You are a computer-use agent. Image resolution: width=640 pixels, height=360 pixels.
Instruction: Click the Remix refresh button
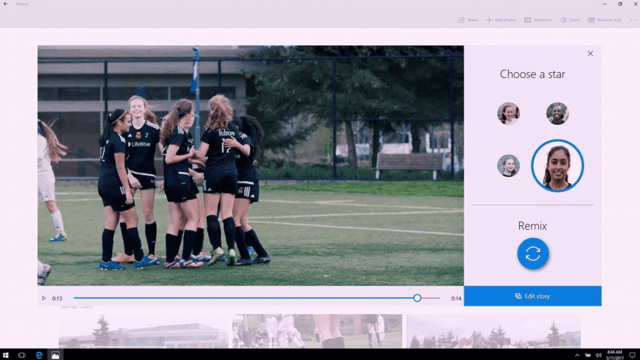533,253
